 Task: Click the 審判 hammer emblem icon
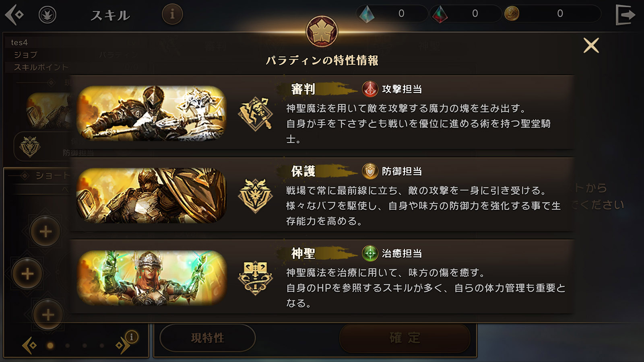tap(255, 114)
